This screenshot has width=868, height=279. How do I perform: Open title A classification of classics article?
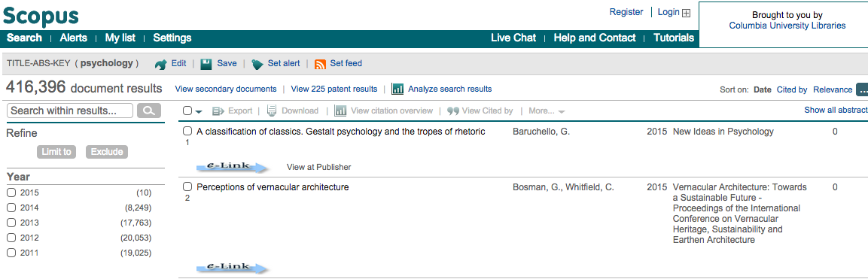click(x=341, y=132)
